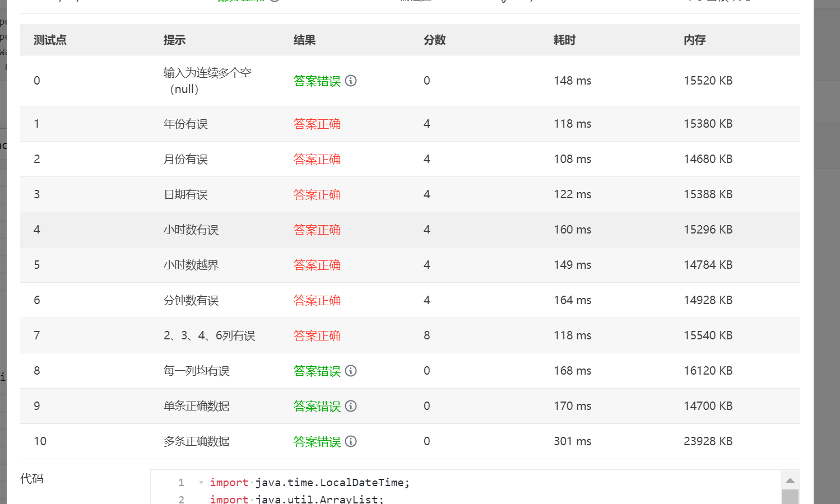840x504 pixels.
Task: Click code line import java.time.LocalDateTime
Action: tap(310, 483)
